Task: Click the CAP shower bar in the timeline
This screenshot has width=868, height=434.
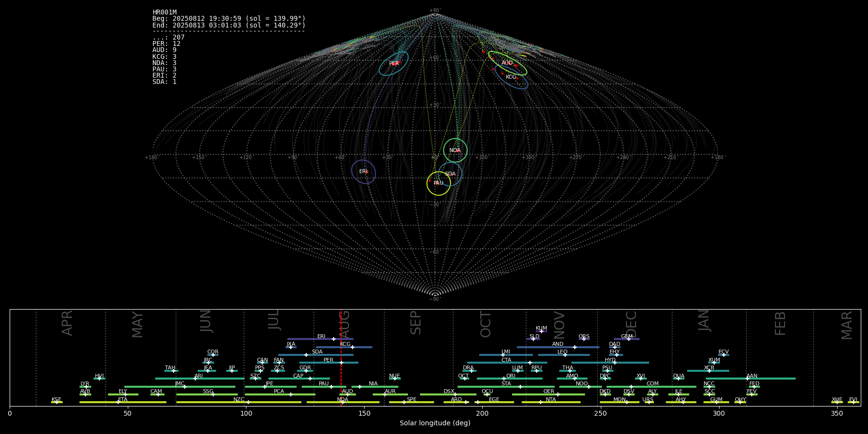Action: [299, 379]
